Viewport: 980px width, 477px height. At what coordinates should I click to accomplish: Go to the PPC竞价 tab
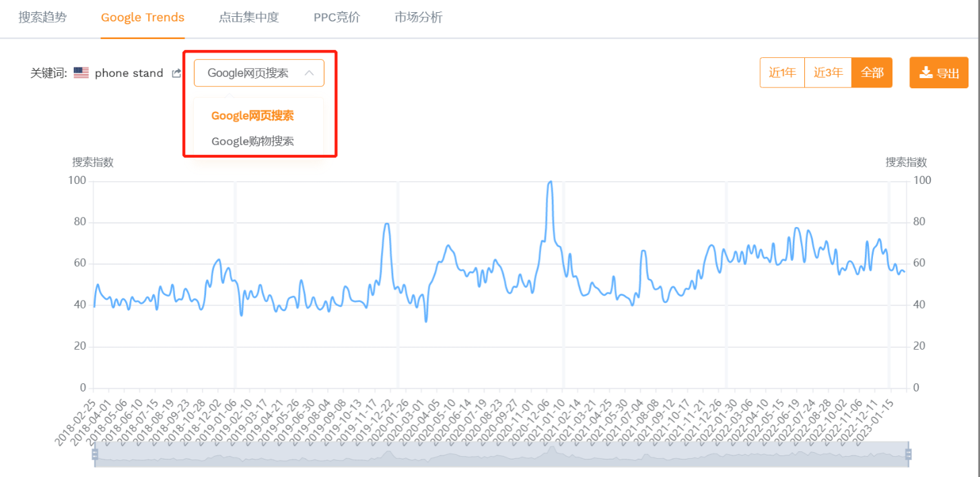tap(337, 18)
